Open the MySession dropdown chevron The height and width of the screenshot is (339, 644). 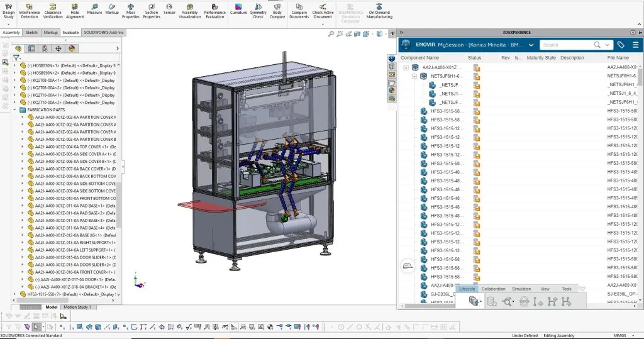coord(531,45)
